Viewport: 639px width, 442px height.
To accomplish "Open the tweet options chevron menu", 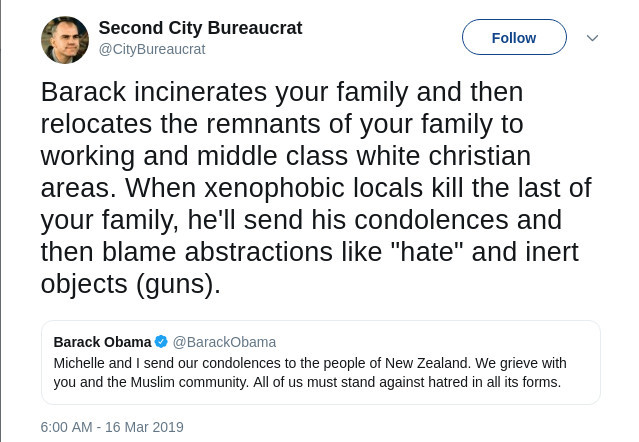I will click(592, 38).
